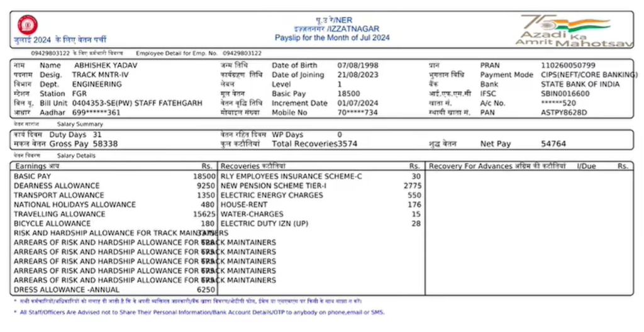Viewport: 644px width, 332px height.
Task: Click the Net Pay amount 54764
Action: pos(553,144)
